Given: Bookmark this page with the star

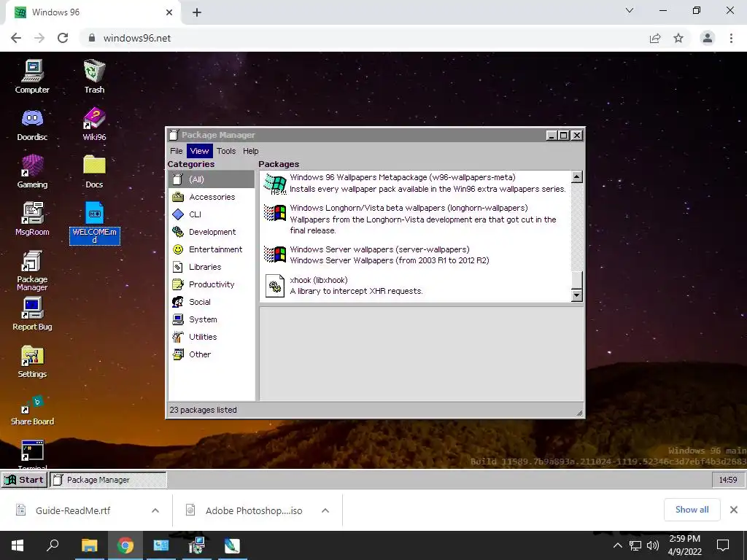Looking at the screenshot, I should click(x=678, y=38).
